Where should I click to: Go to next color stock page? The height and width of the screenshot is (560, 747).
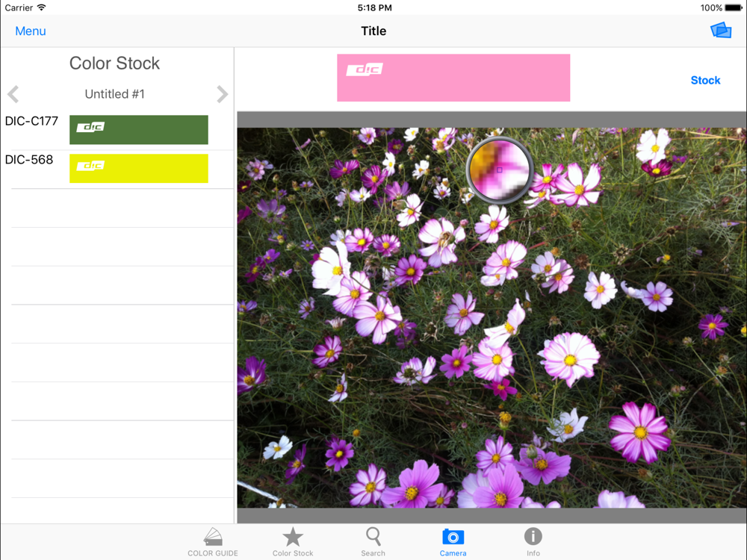coord(222,94)
